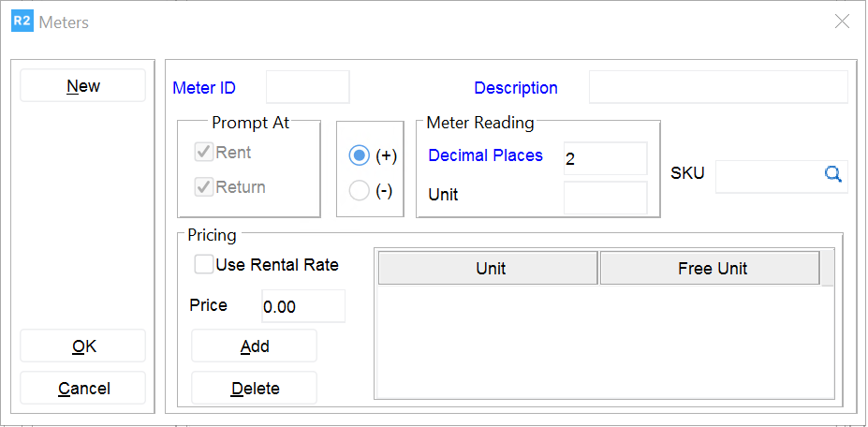The image size is (868, 427).
Task: Select the plus (+) radio option
Action: pyautogui.click(x=359, y=156)
